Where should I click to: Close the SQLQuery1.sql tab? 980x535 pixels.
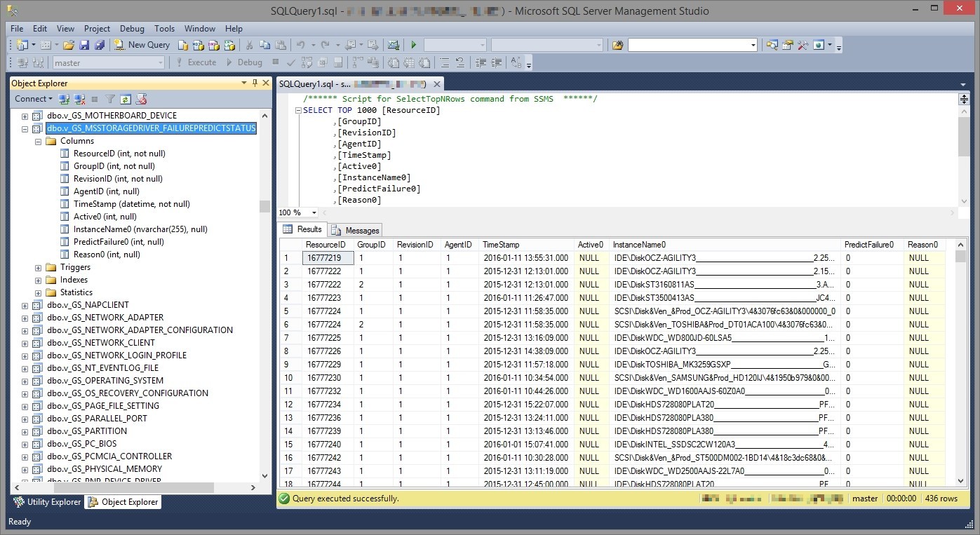pos(436,84)
